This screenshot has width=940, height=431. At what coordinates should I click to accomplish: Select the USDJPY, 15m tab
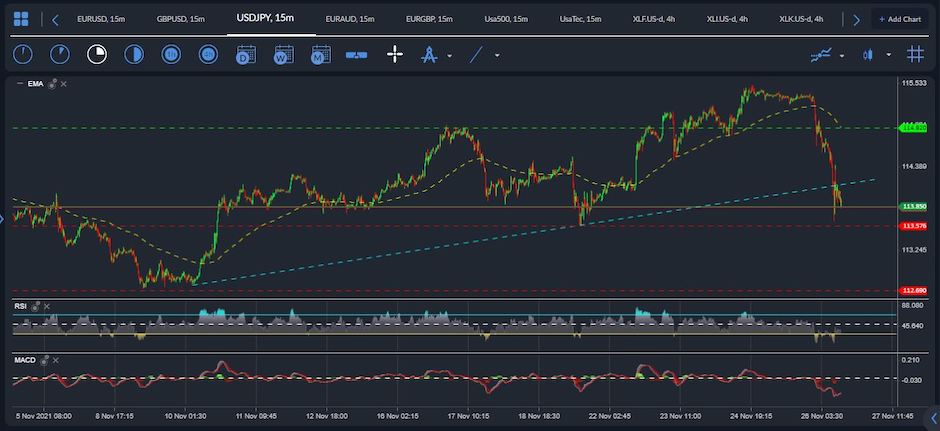[x=266, y=18]
